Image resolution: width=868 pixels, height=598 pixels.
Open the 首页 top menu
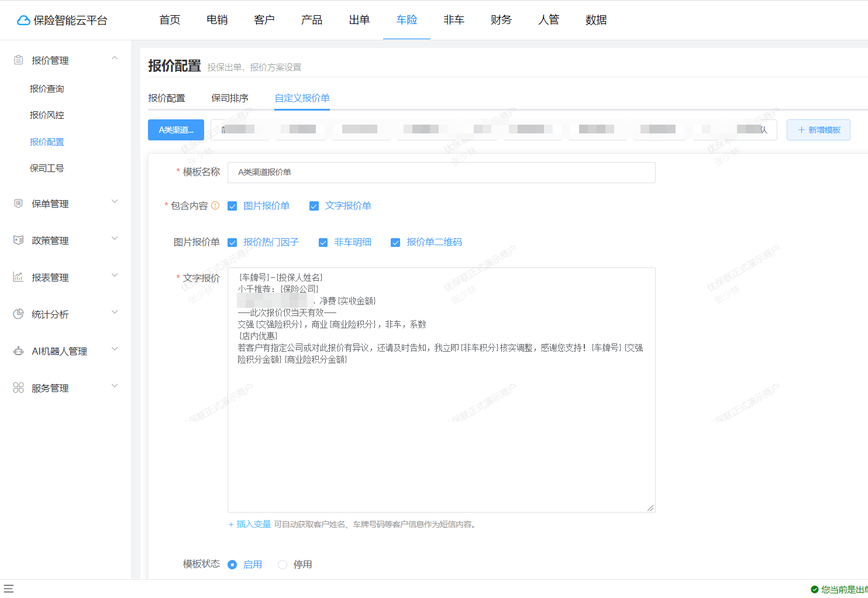pos(170,20)
